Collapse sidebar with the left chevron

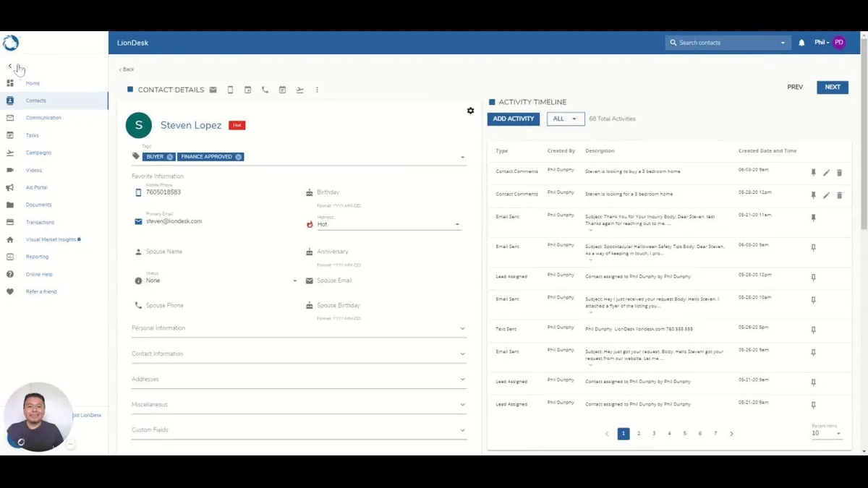click(x=10, y=66)
